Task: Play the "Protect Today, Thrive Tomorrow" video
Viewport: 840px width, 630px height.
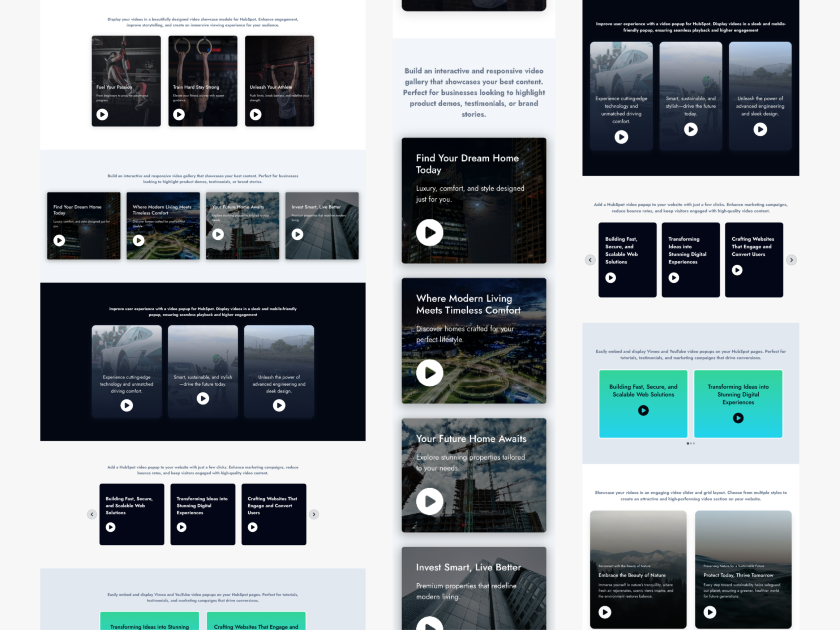Action: (x=710, y=612)
